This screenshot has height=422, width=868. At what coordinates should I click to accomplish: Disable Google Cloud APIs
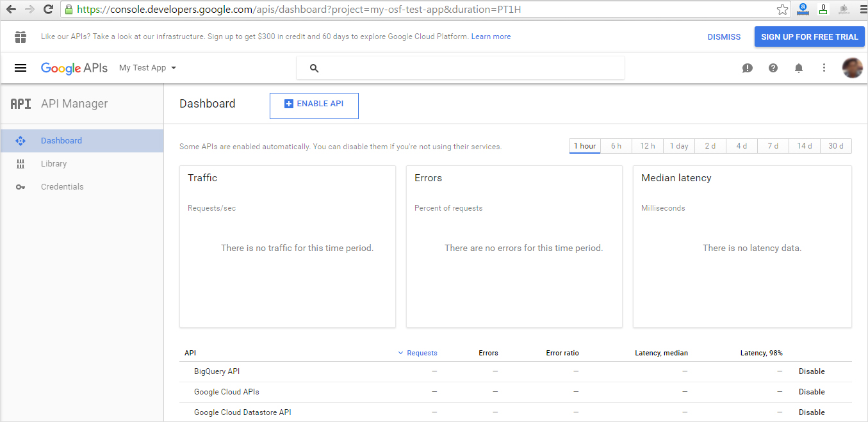click(812, 392)
